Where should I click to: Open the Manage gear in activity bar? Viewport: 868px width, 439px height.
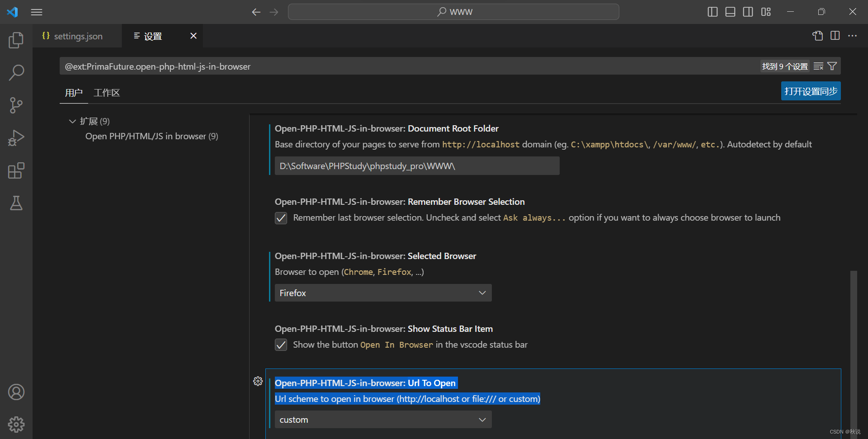(x=16, y=425)
